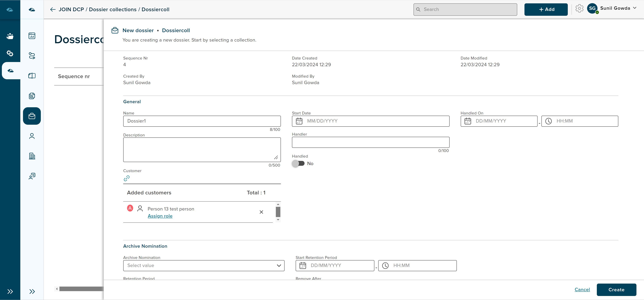Open persons icon in sidebar
This screenshot has height=300, width=644.
32,136
